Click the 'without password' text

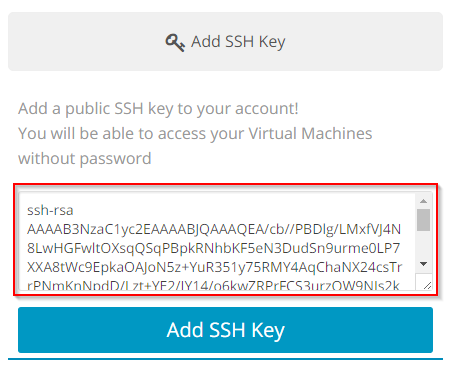[x=85, y=158]
